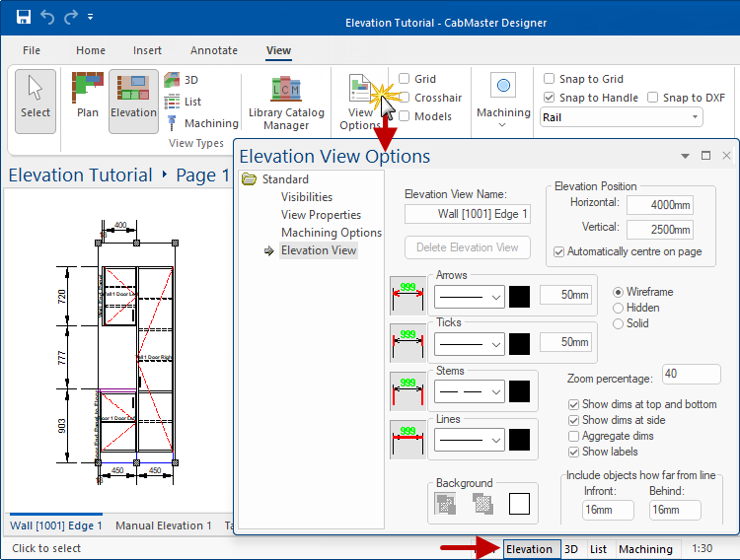Screen dimensions: 740x560
Task: Choose second Background pattern icon
Action: point(482,504)
